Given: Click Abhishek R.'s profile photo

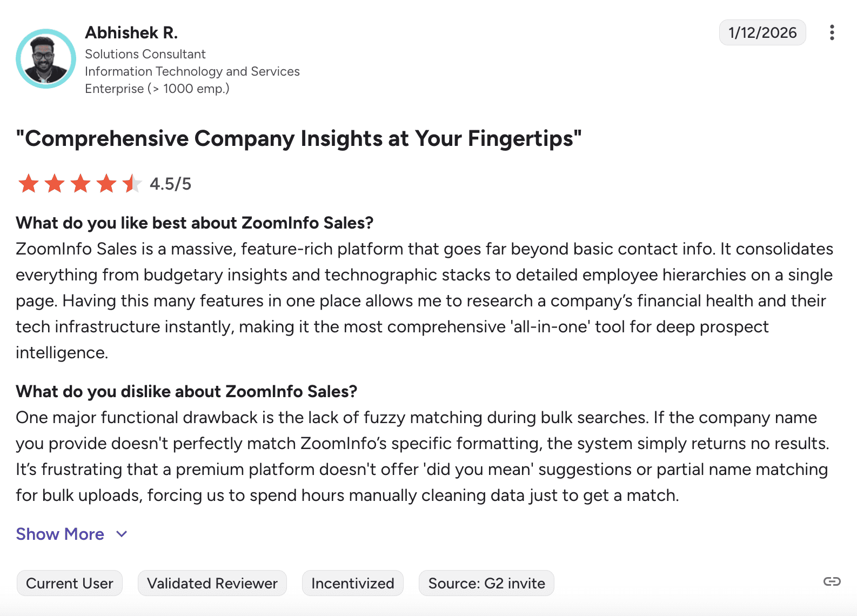Looking at the screenshot, I should click(x=46, y=58).
